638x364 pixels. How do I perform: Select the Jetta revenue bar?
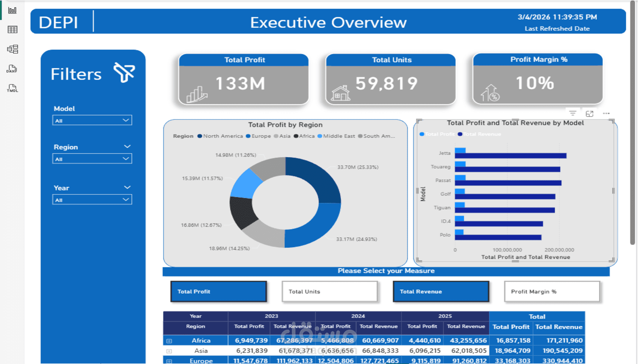point(510,156)
